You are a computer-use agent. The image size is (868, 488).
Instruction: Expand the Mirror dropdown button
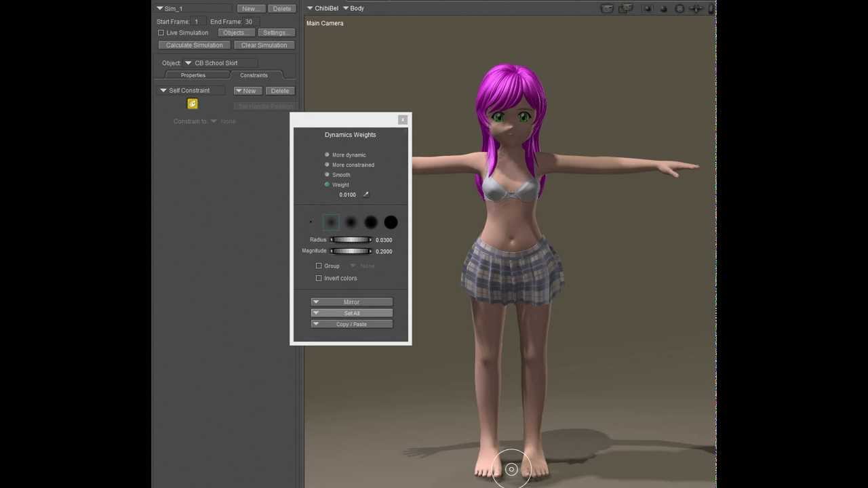(351, 302)
